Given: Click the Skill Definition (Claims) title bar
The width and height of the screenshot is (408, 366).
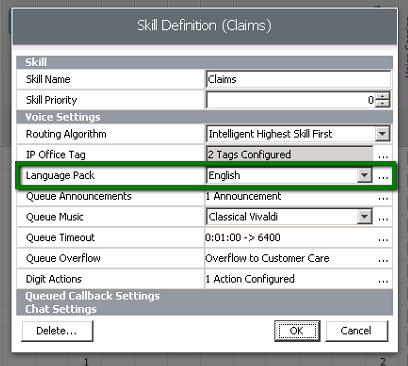Looking at the screenshot, I should (204, 26).
